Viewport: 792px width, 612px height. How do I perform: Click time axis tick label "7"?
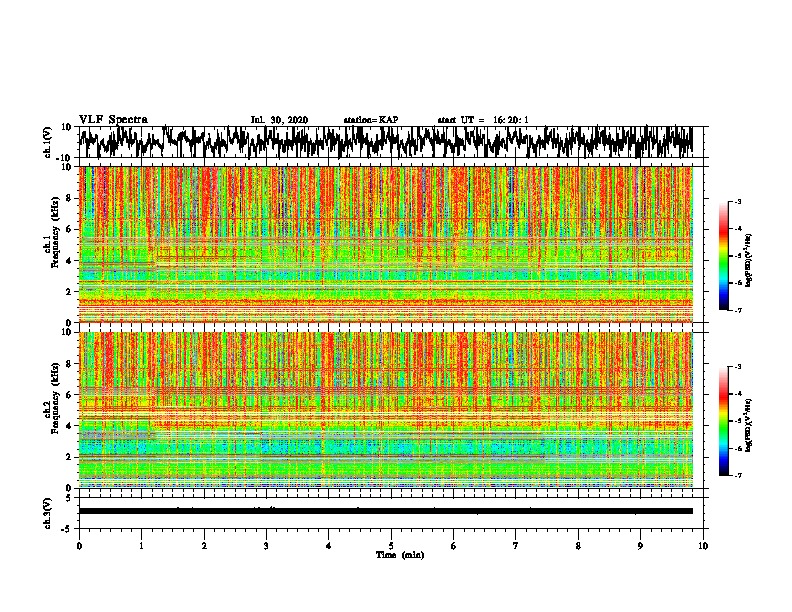(x=516, y=546)
